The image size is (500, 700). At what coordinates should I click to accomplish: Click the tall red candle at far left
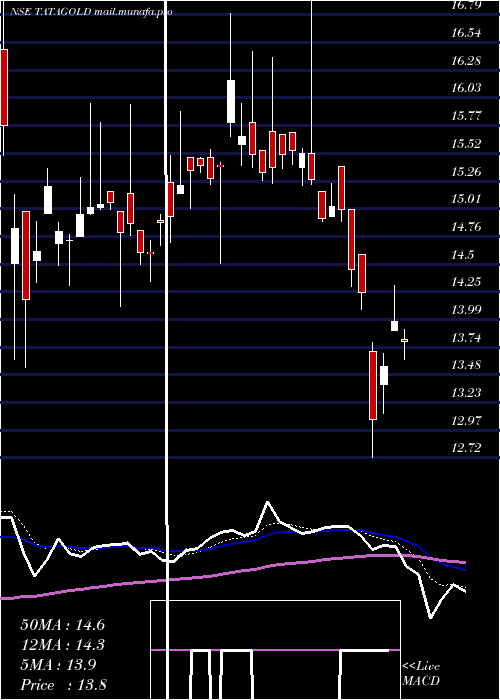click(4, 87)
